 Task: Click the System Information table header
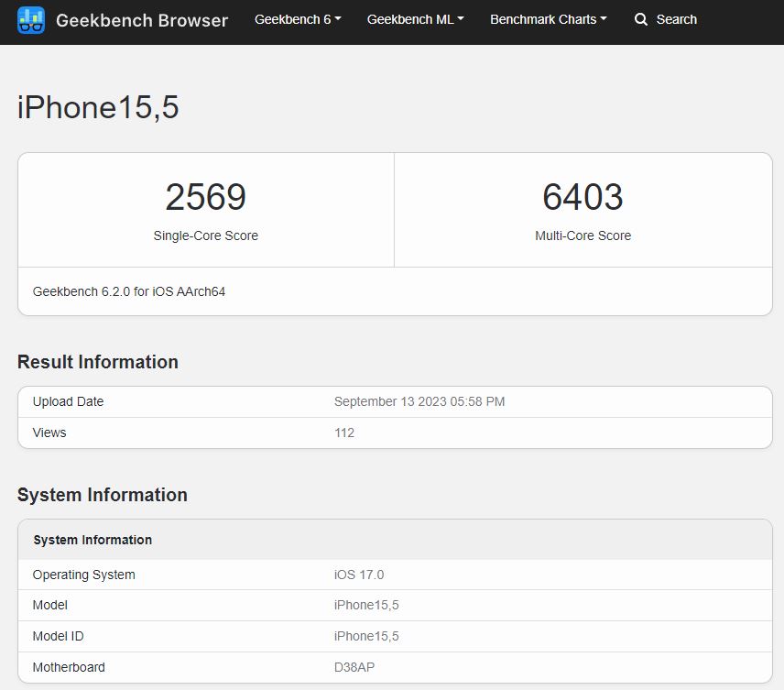coord(93,540)
